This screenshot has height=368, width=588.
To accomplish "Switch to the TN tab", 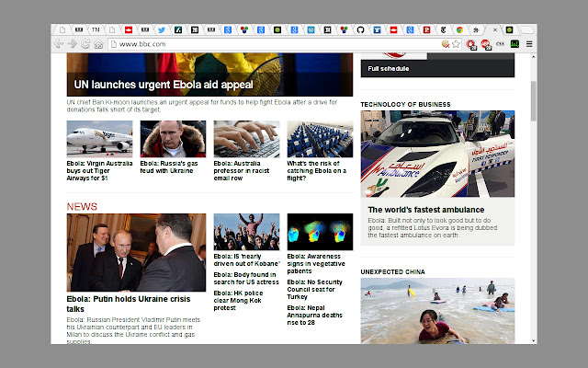I will pyautogui.click(x=96, y=29).
